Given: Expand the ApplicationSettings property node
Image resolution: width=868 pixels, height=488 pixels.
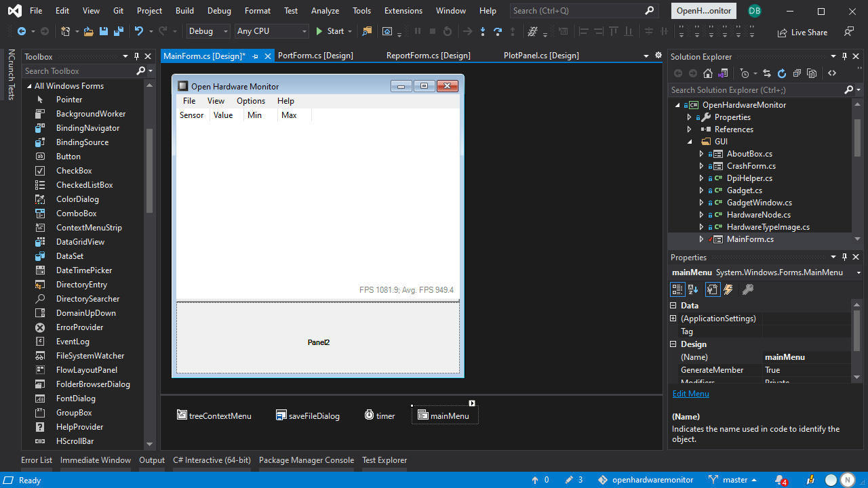Looking at the screenshot, I should point(673,319).
